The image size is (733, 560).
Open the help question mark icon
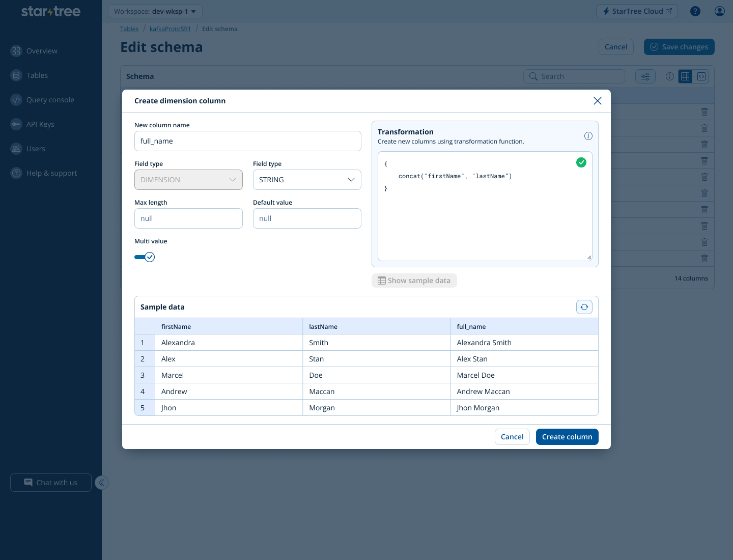[x=695, y=11]
